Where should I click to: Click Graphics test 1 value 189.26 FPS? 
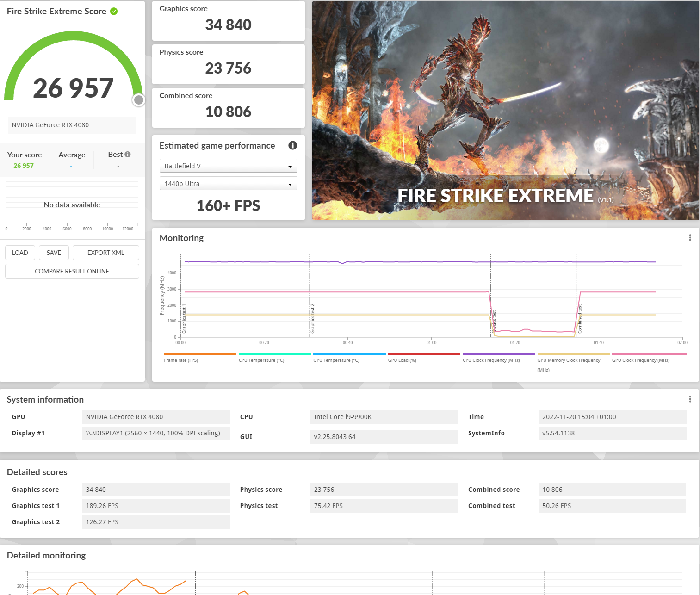click(x=156, y=506)
